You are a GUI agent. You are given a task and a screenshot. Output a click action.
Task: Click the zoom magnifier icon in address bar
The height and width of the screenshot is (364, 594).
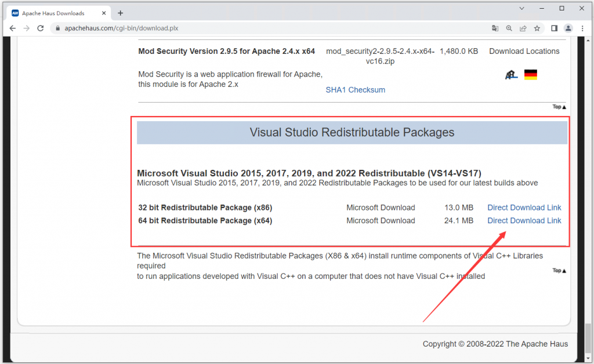[x=509, y=28]
